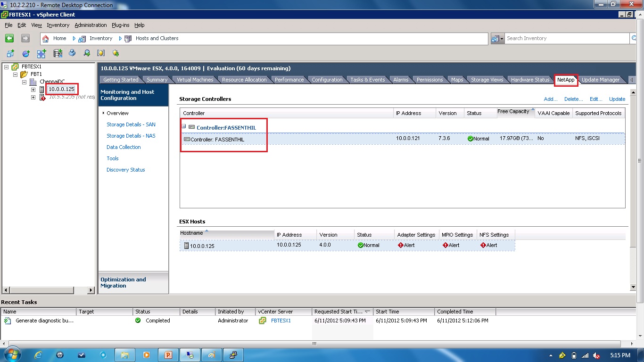Open the Administration menu

[x=91, y=25]
